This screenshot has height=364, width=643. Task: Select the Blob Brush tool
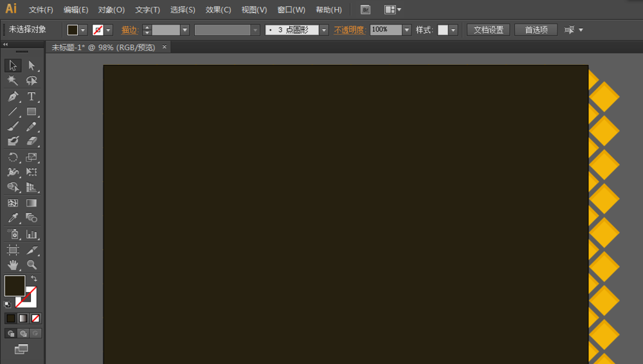pyautogui.click(x=13, y=141)
